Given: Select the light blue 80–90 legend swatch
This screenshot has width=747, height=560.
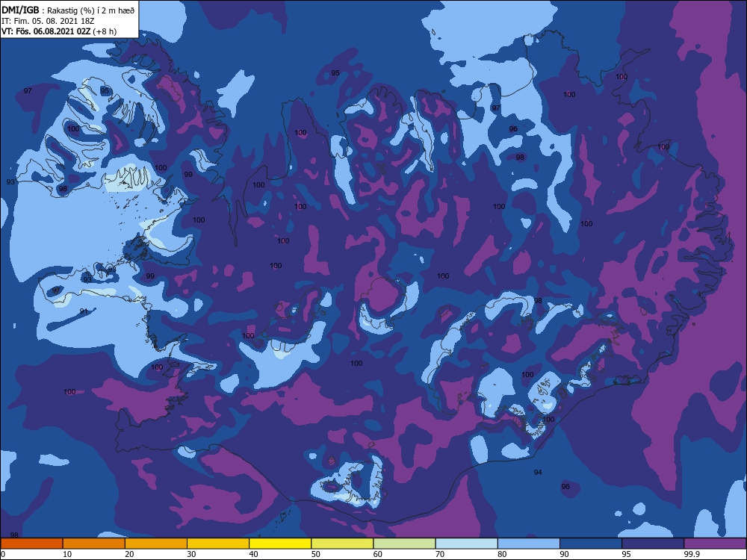Looking at the screenshot, I should coord(529,544).
